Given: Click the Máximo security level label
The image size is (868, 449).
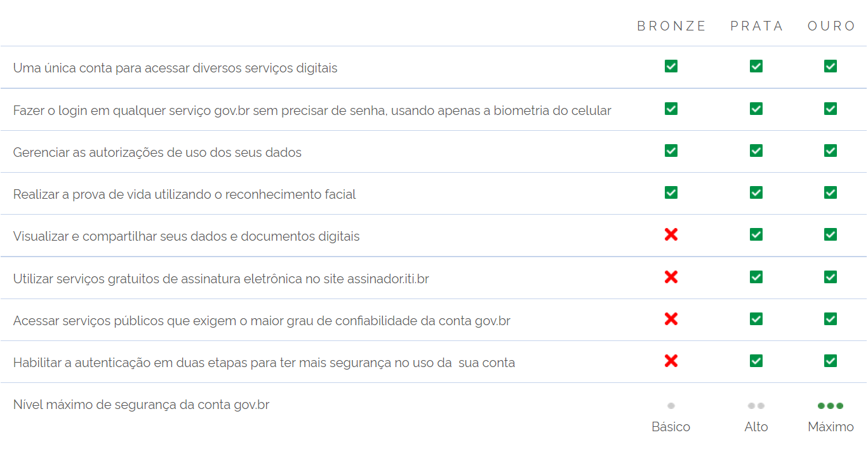Looking at the screenshot, I should pyautogui.click(x=831, y=427).
